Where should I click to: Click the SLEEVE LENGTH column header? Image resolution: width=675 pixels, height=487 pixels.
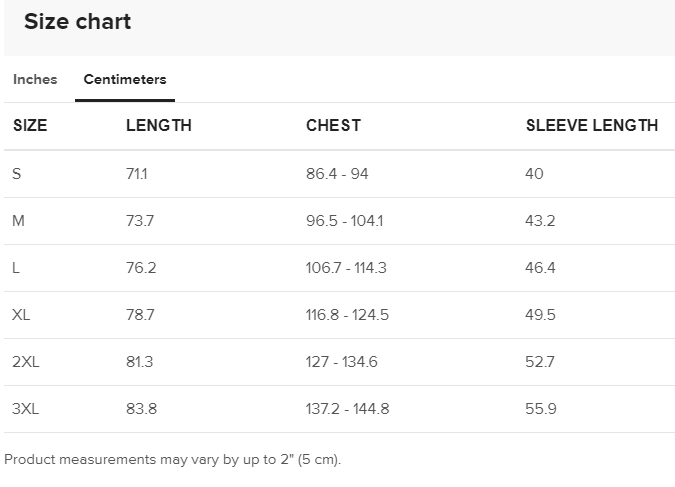591,126
